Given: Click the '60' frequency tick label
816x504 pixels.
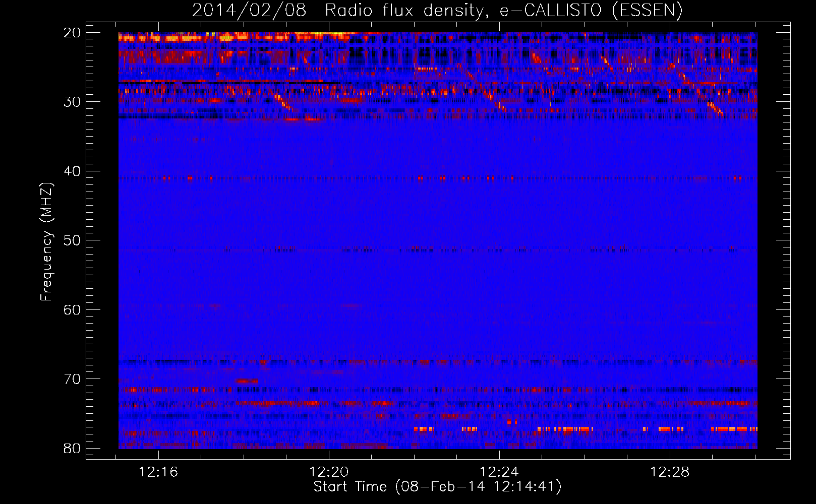Looking at the screenshot, I should (72, 309).
